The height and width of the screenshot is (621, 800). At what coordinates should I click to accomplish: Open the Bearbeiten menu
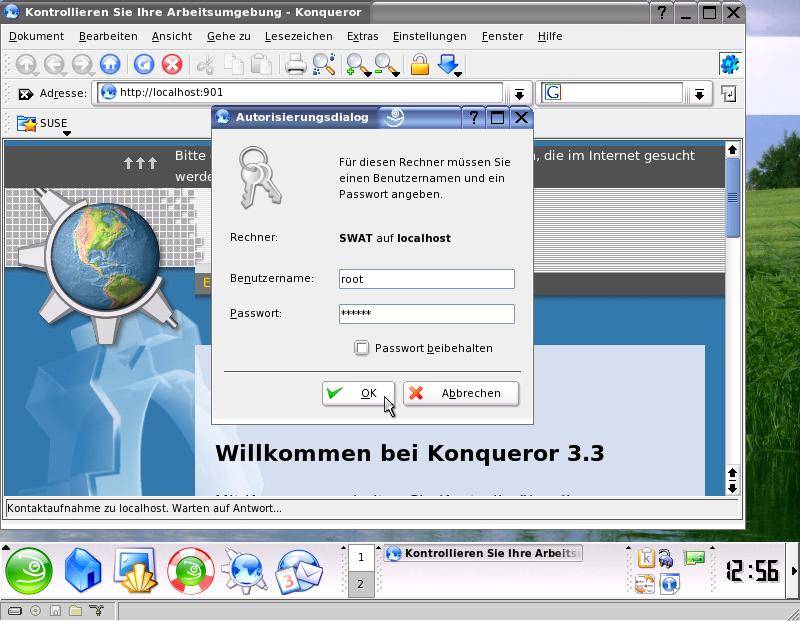click(108, 36)
